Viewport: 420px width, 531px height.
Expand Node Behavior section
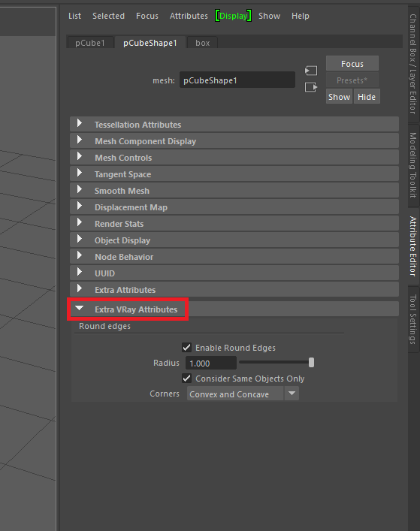click(x=234, y=257)
